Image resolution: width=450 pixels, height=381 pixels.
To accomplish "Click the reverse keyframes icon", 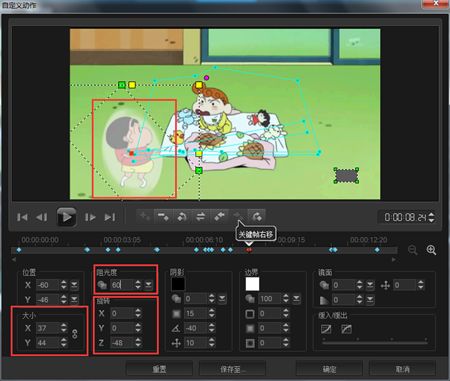I will click(x=182, y=217).
